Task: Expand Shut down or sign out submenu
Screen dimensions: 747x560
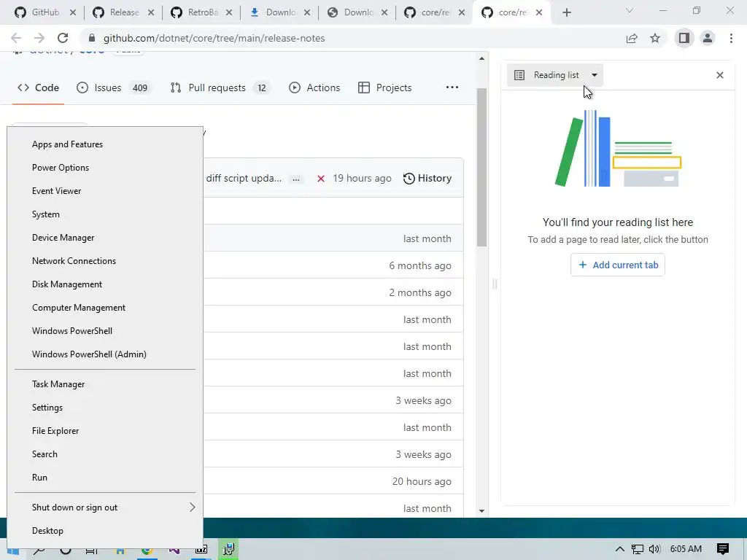Action: 105,507
